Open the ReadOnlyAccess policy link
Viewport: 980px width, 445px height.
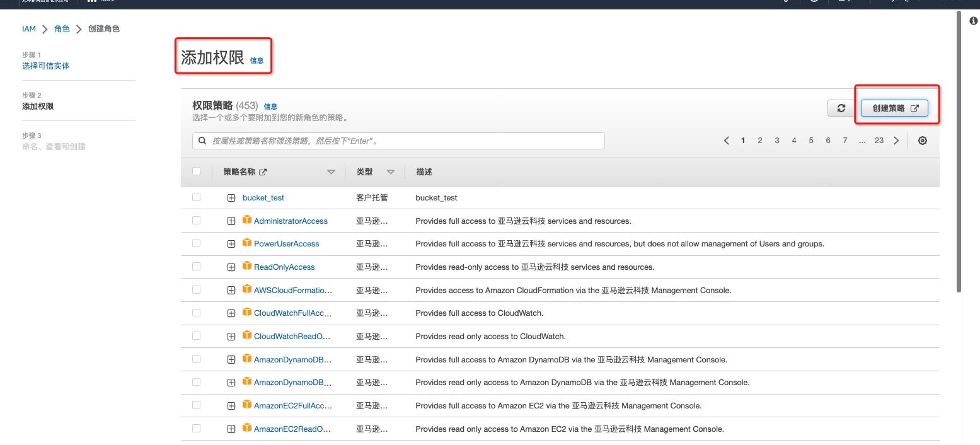284,267
